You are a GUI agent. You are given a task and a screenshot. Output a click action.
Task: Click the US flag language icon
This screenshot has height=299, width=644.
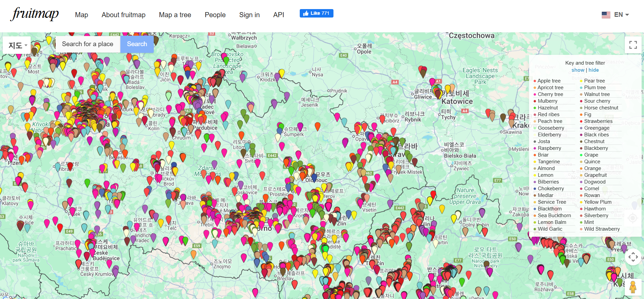(x=606, y=15)
